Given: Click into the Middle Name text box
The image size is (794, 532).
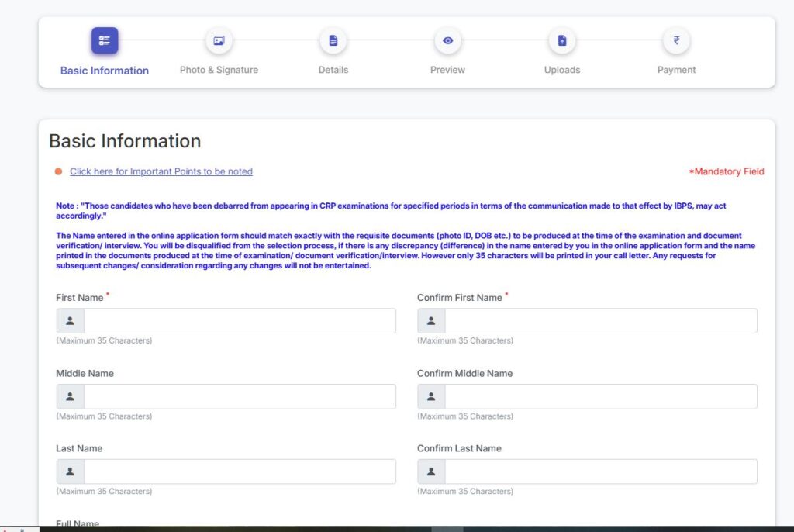Looking at the screenshot, I should (x=240, y=396).
